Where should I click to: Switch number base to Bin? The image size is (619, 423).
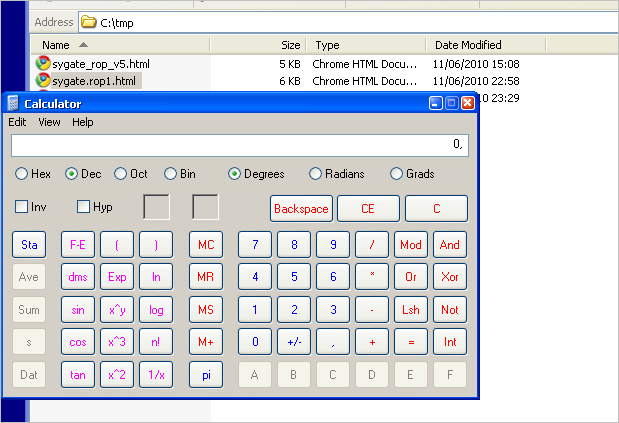pos(171,174)
